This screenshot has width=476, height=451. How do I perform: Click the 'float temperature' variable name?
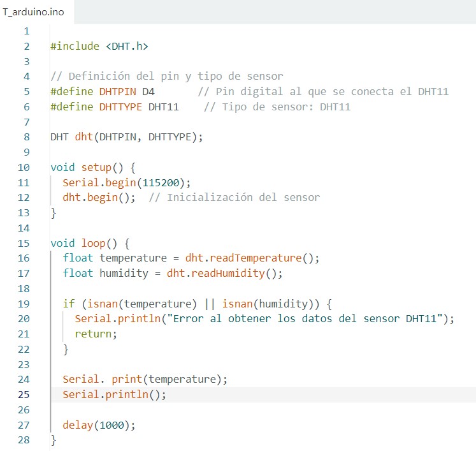133,258
